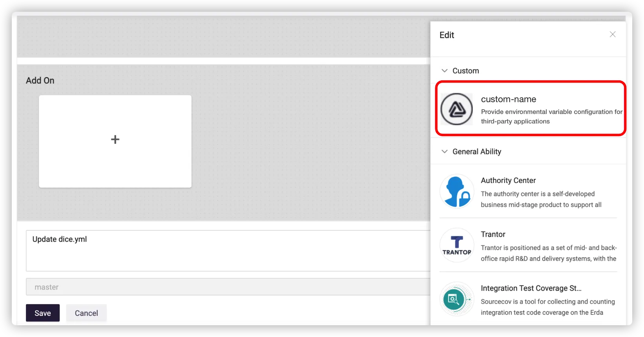Screen dimensions: 644x337
Task: Click the General Ability section header label
Action: point(477,152)
